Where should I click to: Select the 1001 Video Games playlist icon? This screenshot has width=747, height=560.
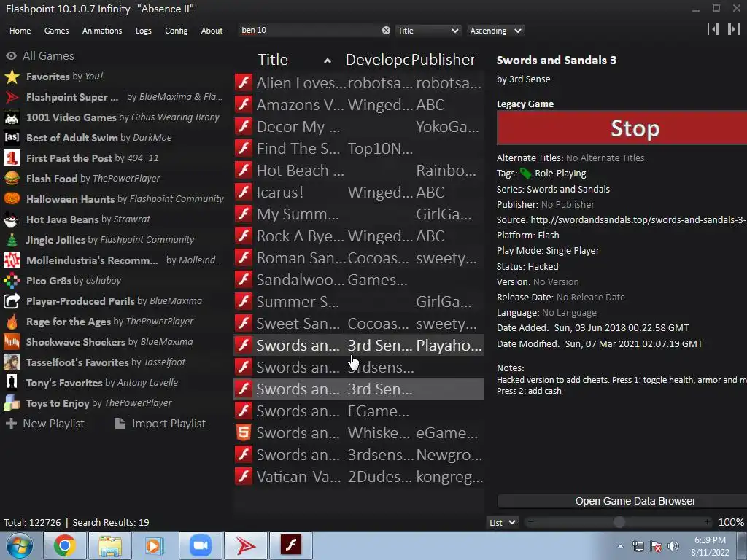coord(12,117)
